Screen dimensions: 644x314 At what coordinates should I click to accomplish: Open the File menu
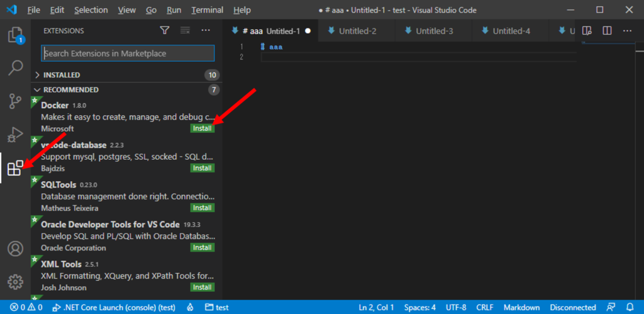pos(34,10)
